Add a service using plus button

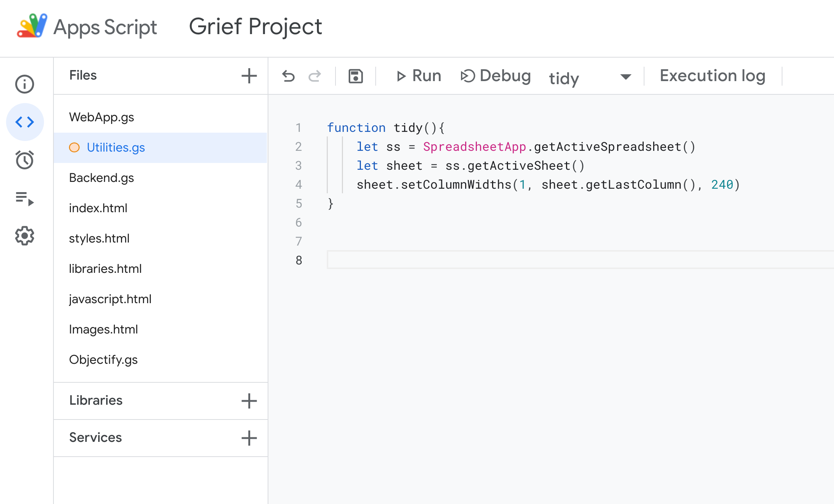(x=249, y=438)
